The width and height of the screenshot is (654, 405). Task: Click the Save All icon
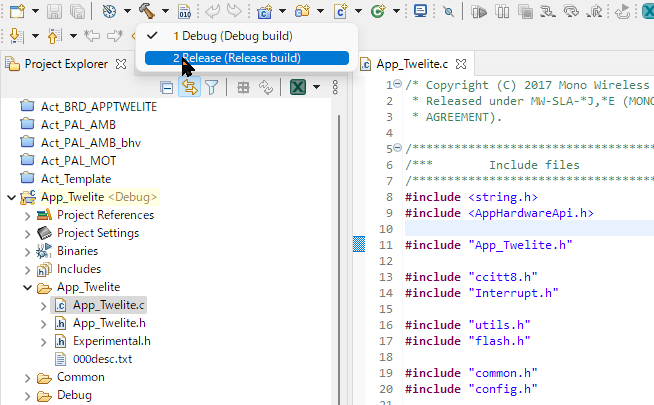(x=77, y=11)
